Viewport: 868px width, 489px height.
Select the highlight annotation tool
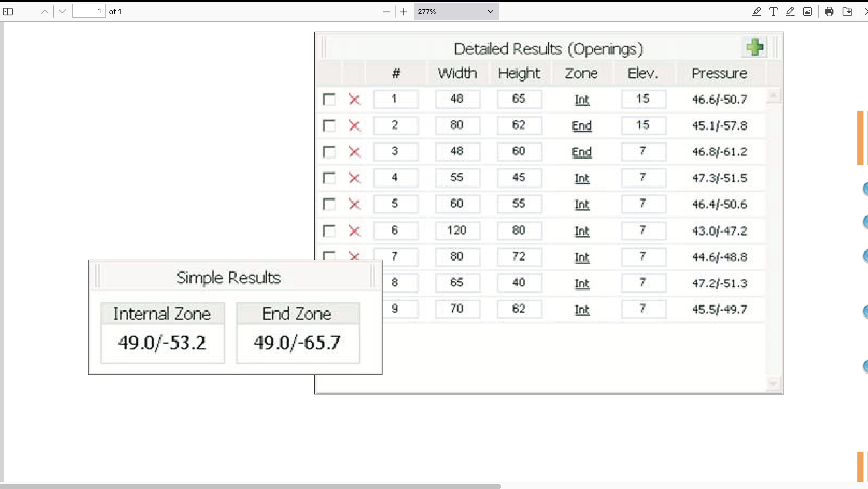tap(757, 12)
